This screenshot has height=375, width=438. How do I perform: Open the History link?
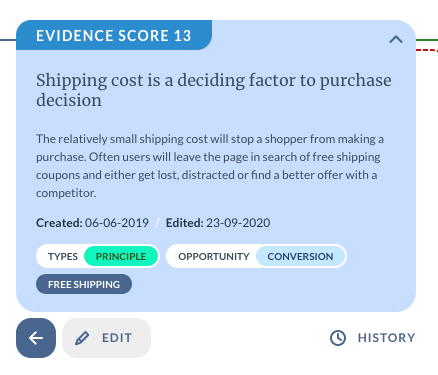[x=373, y=338]
